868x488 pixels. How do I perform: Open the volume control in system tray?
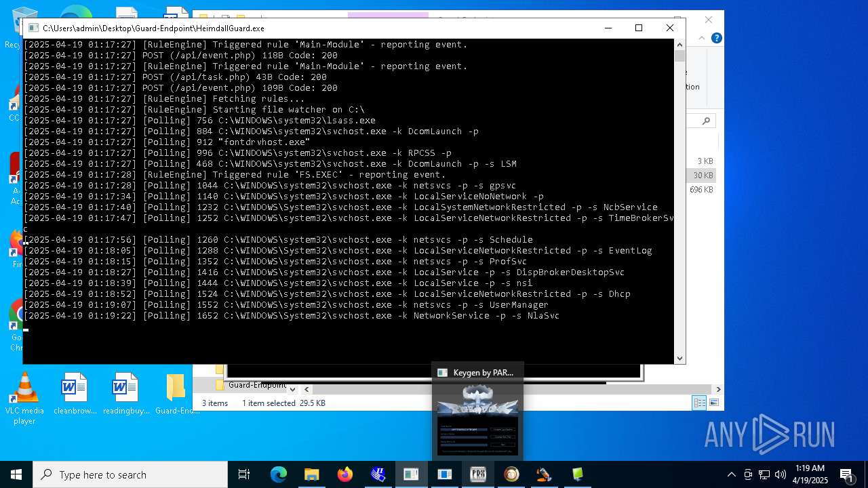(781, 474)
